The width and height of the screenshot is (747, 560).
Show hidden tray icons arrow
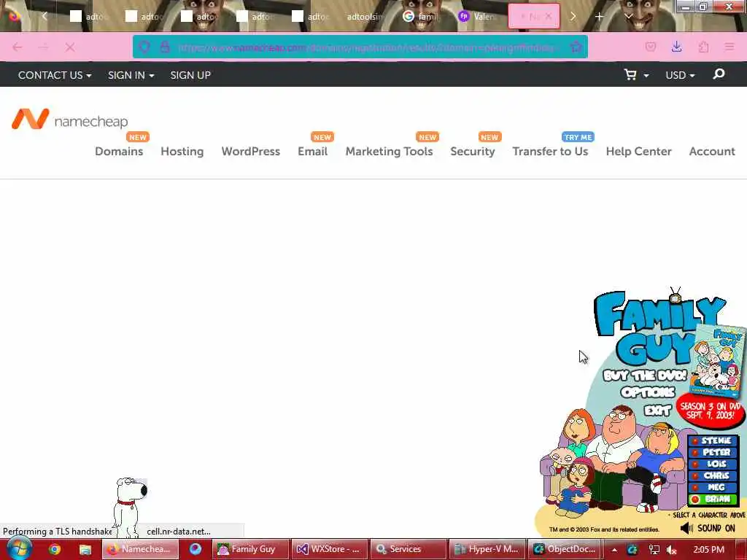pyautogui.click(x=614, y=550)
